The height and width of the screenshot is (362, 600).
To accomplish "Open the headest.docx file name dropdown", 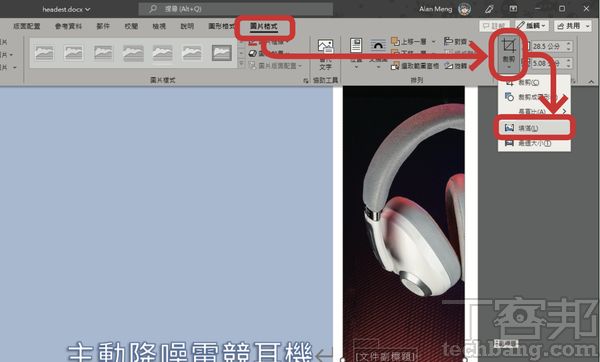I will [x=66, y=9].
